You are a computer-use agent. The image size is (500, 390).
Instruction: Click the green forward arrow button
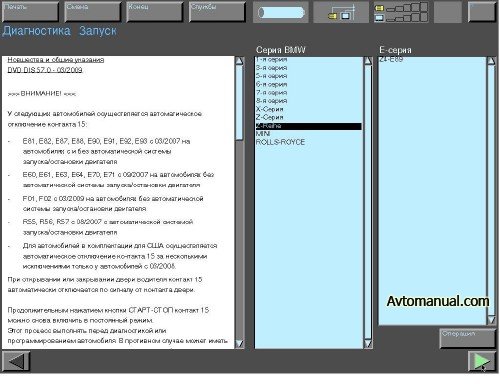pos(482,361)
